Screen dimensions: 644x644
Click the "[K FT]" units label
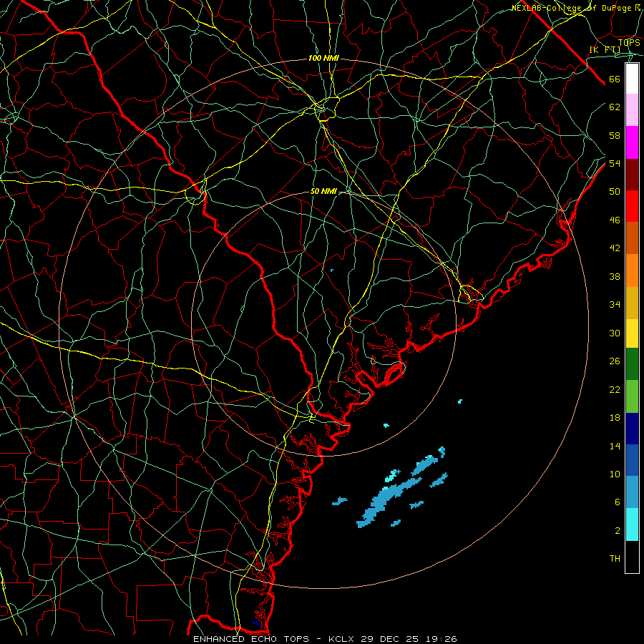click(x=605, y=50)
